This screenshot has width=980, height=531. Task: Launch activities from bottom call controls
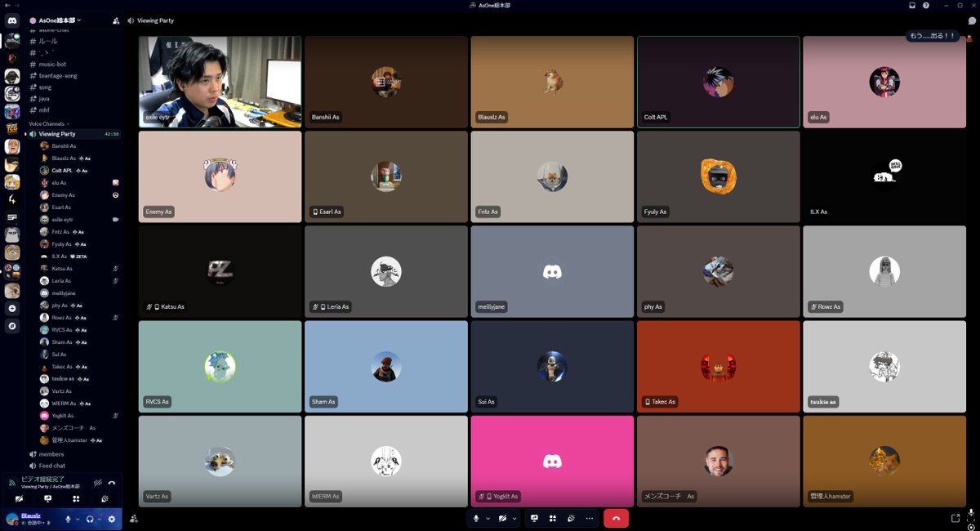pos(553,518)
